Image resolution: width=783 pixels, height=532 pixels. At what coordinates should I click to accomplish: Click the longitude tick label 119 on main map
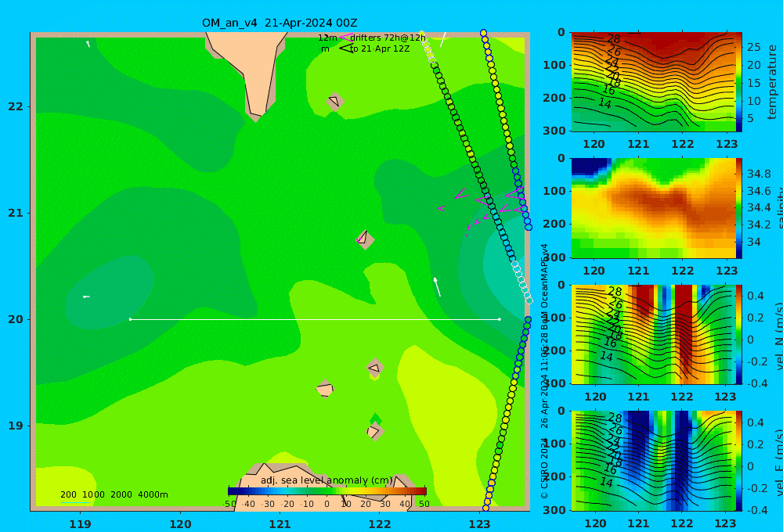pos(81,524)
